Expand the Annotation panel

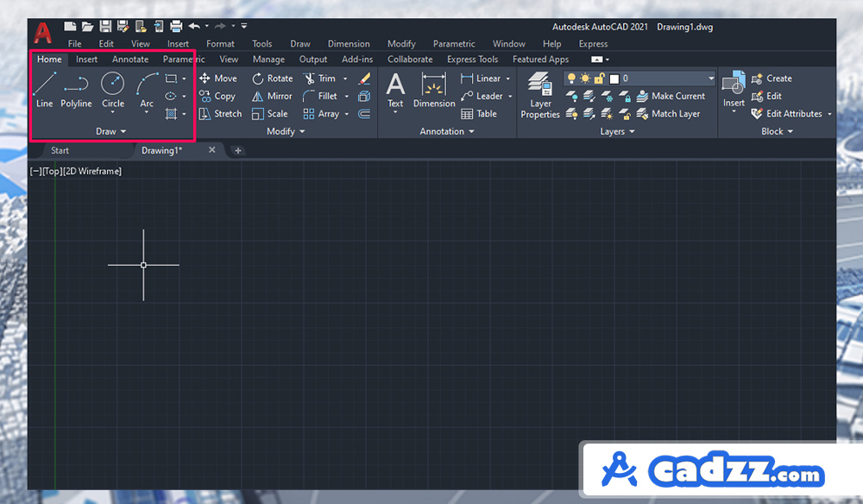447,131
